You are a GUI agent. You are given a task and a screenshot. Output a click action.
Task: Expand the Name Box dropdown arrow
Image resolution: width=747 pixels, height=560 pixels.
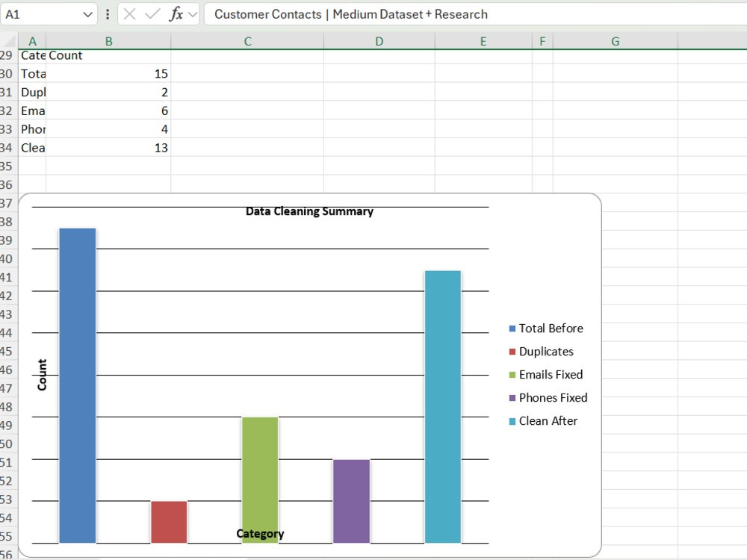click(x=87, y=15)
